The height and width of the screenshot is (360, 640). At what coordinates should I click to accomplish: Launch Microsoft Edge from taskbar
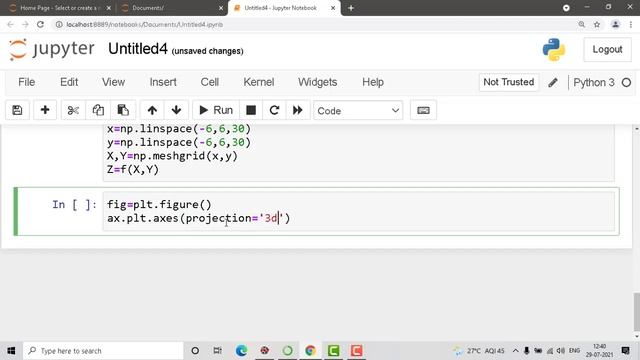click(x=241, y=351)
